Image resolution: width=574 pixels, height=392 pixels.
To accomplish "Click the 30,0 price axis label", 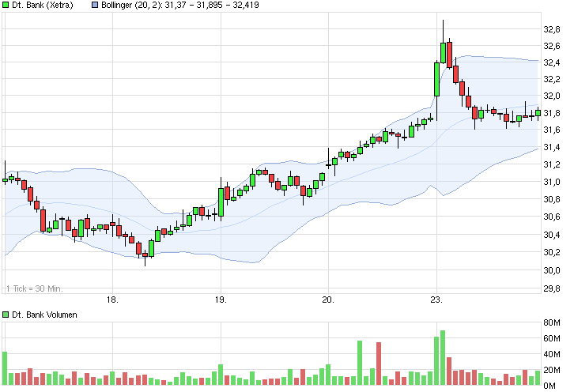I will point(552,270).
